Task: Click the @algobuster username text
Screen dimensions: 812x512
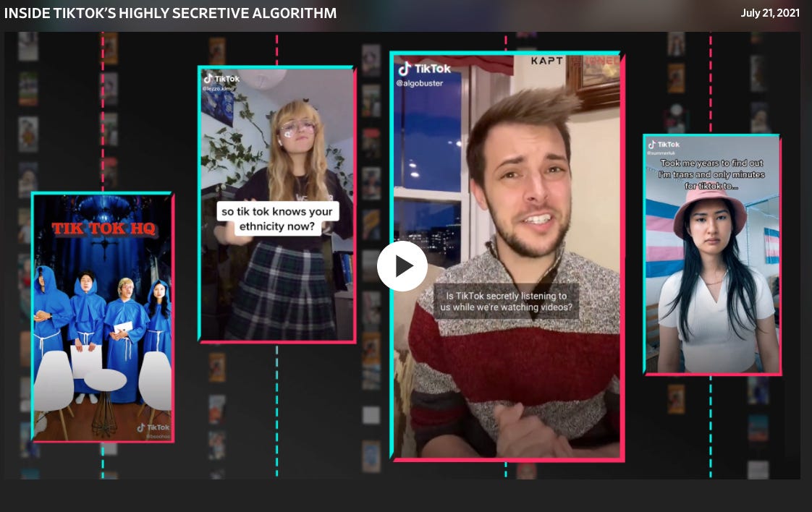Action: 420,83
